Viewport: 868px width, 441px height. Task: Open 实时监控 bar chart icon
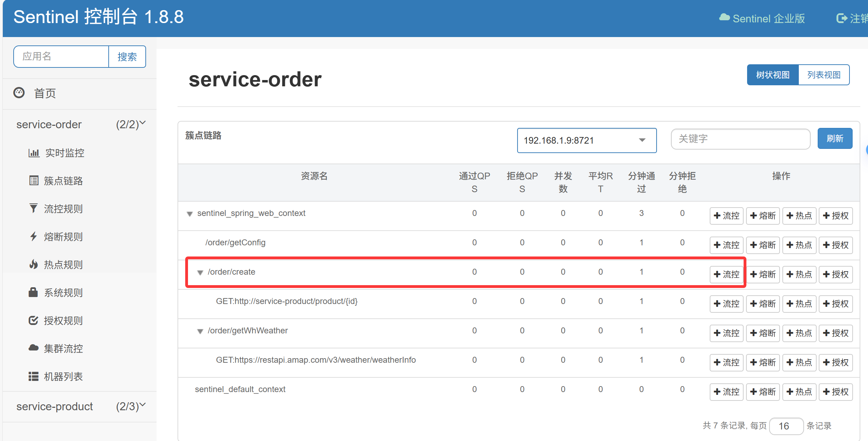[x=34, y=153]
